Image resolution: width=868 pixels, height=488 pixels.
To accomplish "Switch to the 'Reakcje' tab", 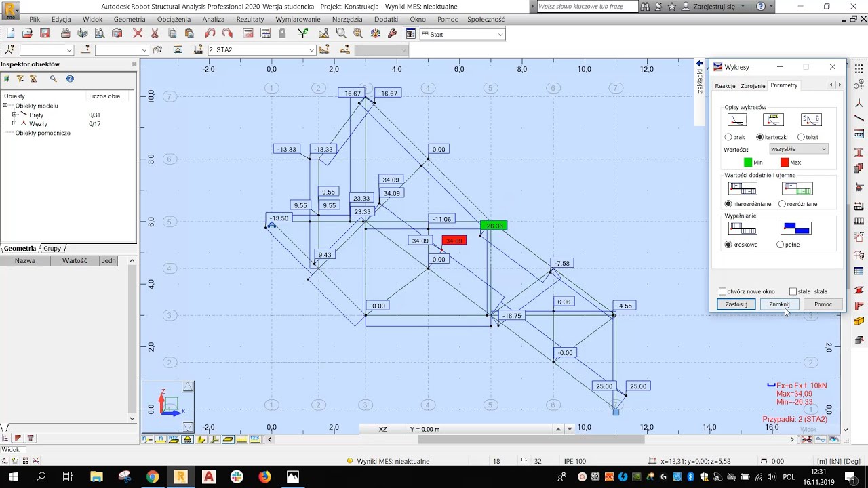I will pos(725,86).
